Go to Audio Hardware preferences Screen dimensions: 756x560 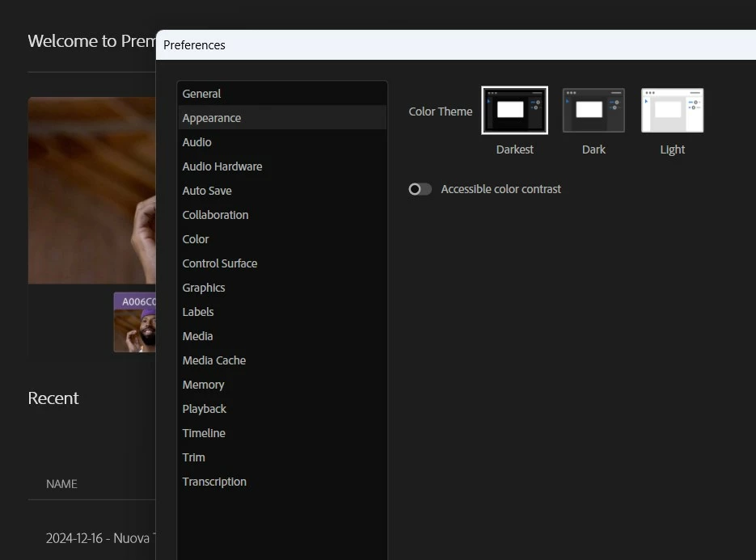coord(282,166)
